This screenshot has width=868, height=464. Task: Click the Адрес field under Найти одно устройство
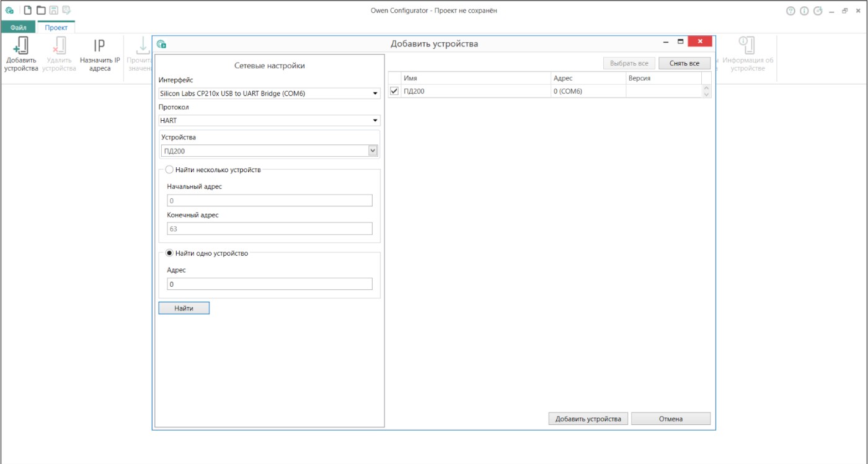pyautogui.click(x=270, y=284)
